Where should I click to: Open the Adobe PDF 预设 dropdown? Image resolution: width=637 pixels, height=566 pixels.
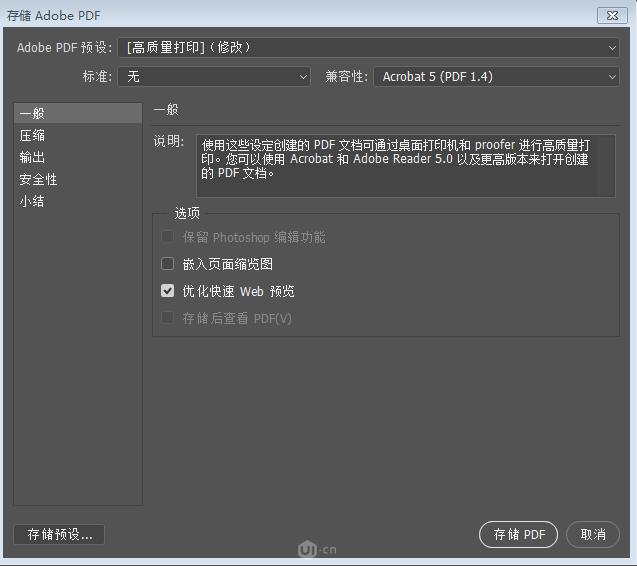coord(368,48)
